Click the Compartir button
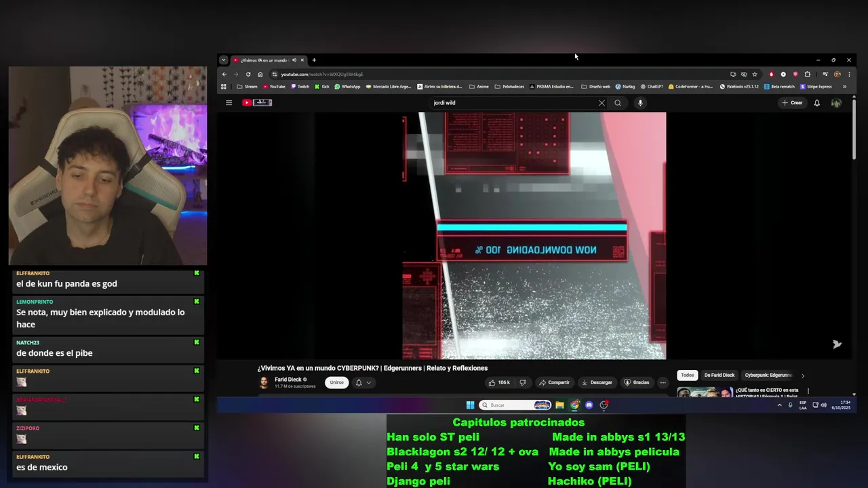Image resolution: width=868 pixels, height=488 pixels. point(554,383)
